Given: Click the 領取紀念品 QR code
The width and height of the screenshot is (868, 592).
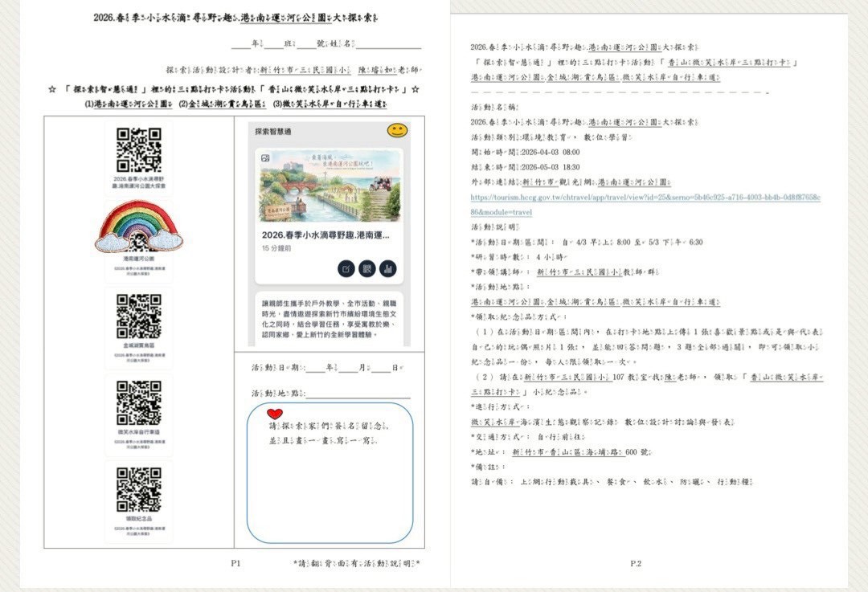Looking at the screenshot, I should (x=139, y=490).
